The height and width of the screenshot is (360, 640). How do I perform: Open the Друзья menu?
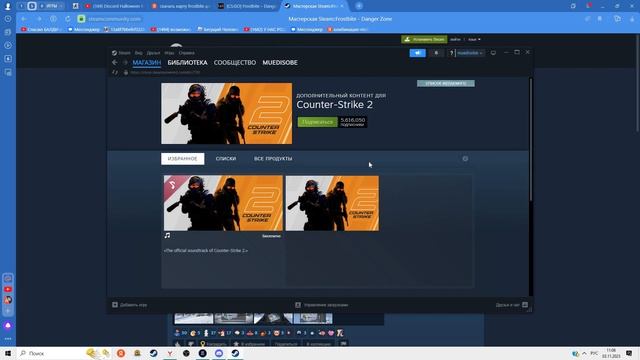click(x=153, y=53)
